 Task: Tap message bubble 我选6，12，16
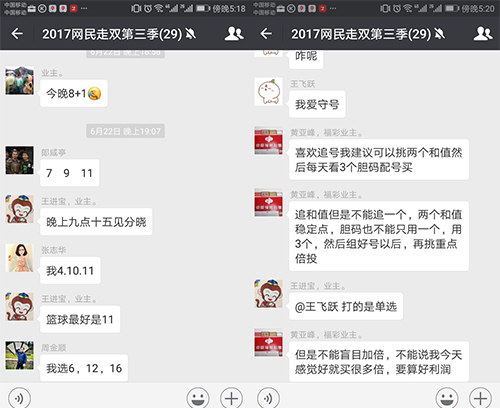click(84, 368)
